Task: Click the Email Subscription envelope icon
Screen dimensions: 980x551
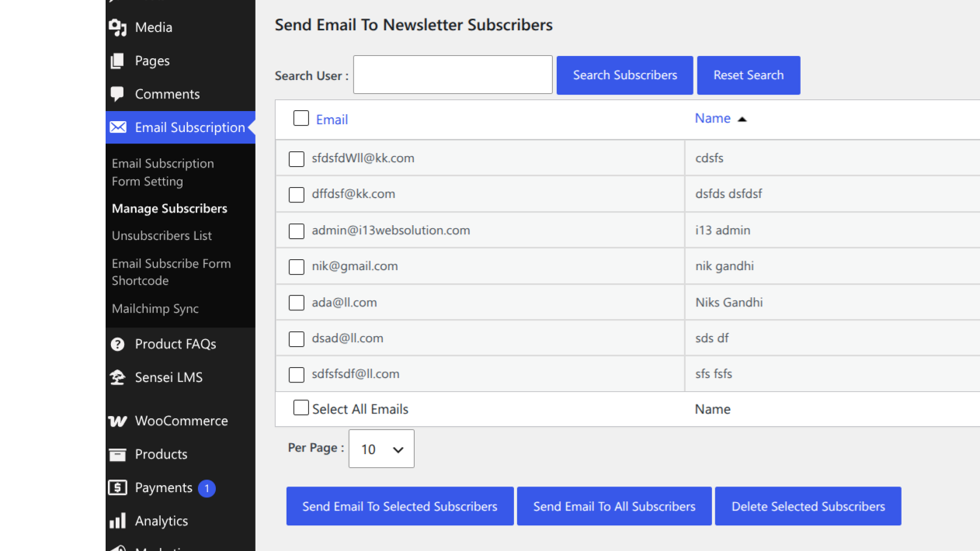Action: pos(118,127)
